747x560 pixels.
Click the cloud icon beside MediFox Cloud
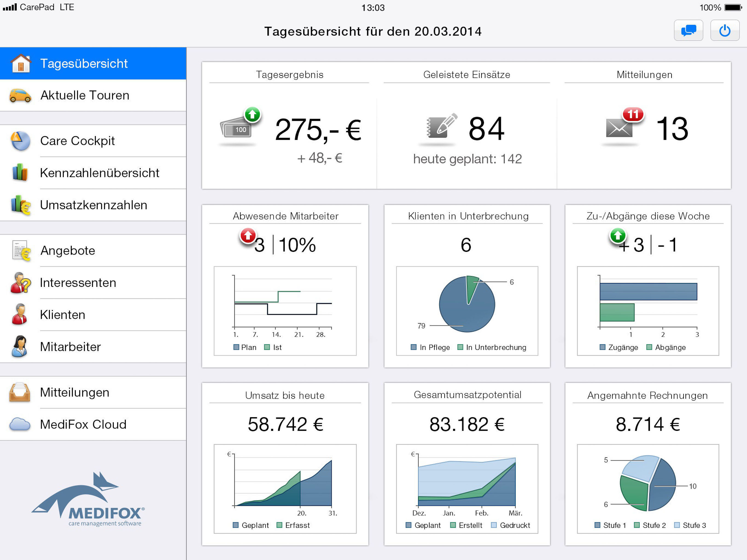[20, 424]
